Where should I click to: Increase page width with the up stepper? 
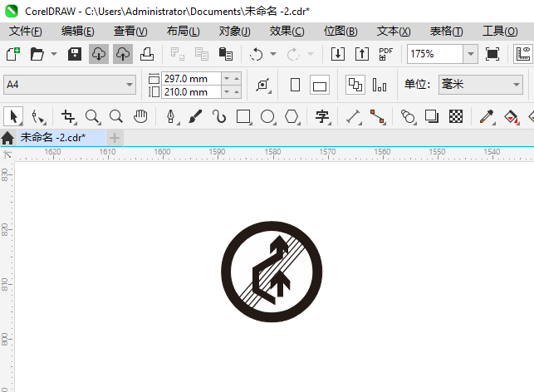237,79
